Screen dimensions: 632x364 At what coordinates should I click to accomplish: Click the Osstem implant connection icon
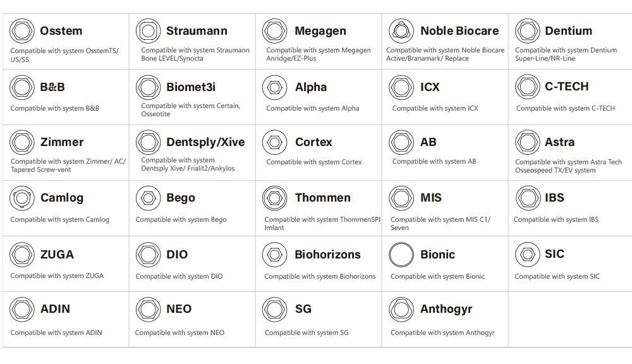coord(22,31)
